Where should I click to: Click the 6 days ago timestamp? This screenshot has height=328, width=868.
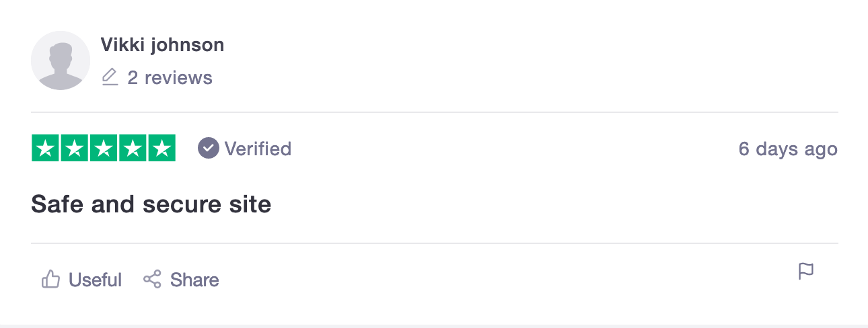click(788, 149)
